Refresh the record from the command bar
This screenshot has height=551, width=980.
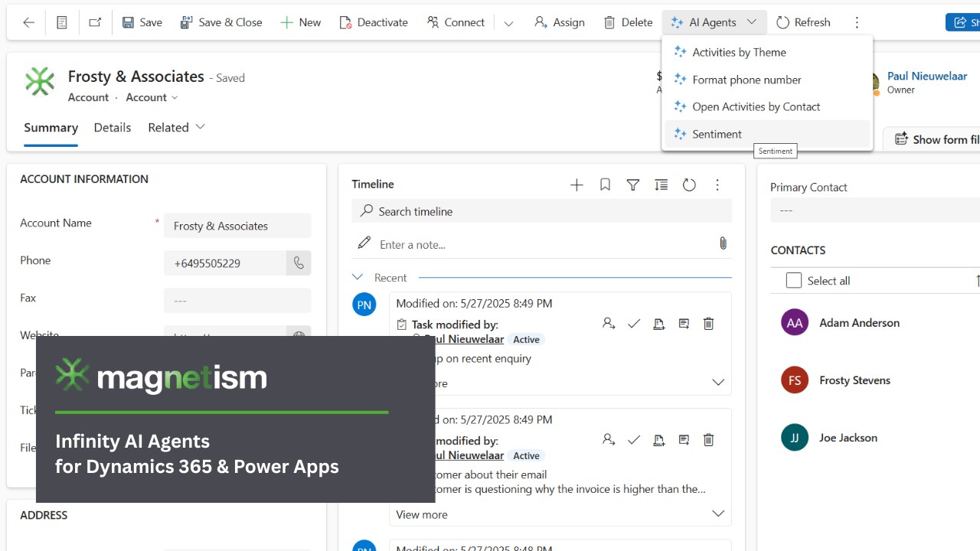tap(803, 22)
